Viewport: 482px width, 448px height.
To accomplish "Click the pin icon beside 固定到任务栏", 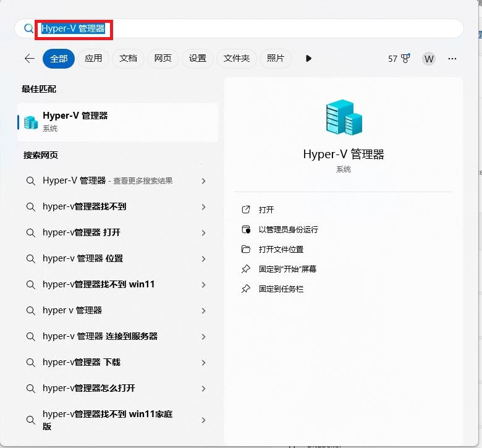I will coord(246,289).
